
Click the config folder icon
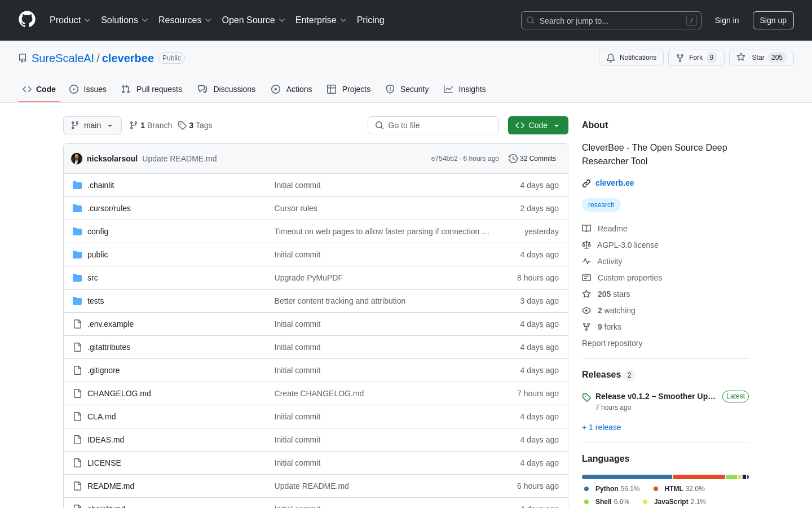[77, 231]
